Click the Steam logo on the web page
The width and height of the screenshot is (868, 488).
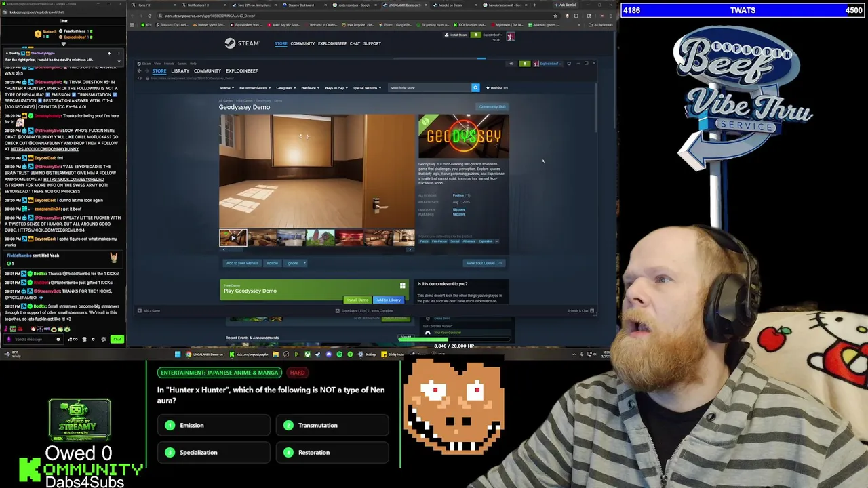pos(242,43)
